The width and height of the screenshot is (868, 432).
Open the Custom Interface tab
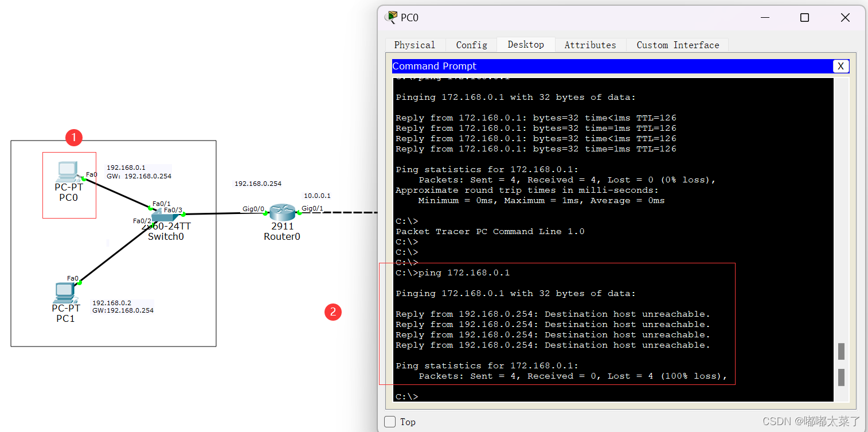click(x=678, y=45)
